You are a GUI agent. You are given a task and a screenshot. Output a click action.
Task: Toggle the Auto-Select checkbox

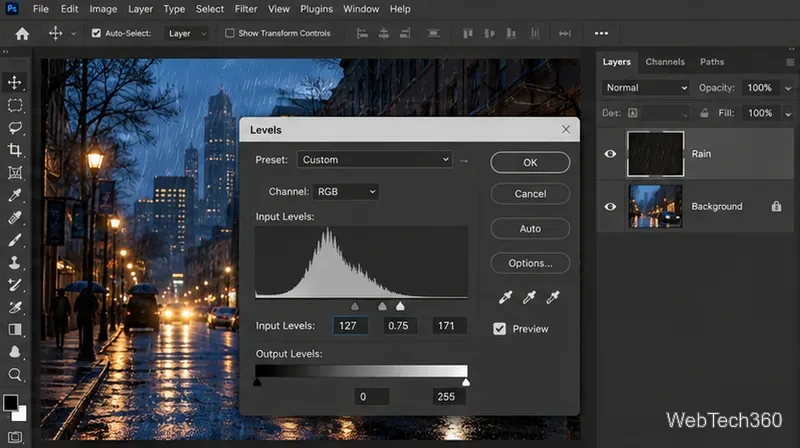[96, 33]
